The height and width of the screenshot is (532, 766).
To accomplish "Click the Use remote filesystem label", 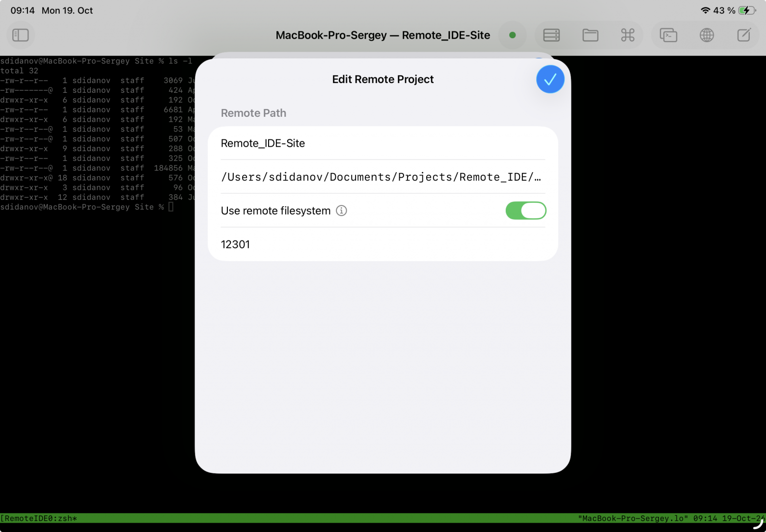I will (x=275, y=211).
